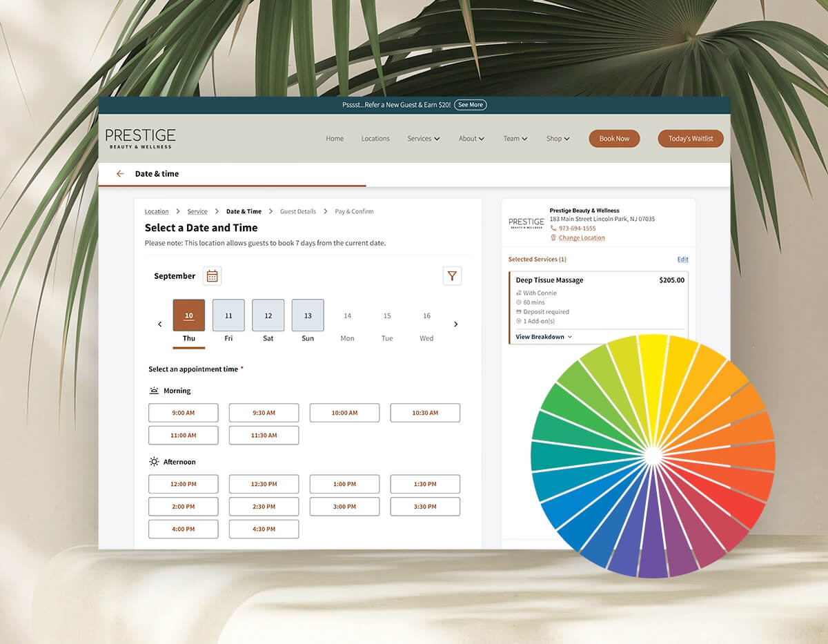Click the back arrow beside Date & time

(120, 174)
